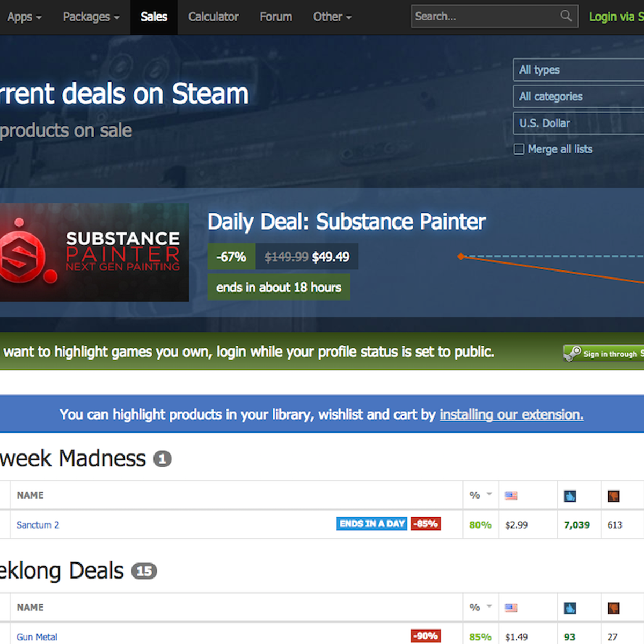This screenshot has height=644, width=644.
Task: Click the $49.49 sale price
Action: coord(331,257)
